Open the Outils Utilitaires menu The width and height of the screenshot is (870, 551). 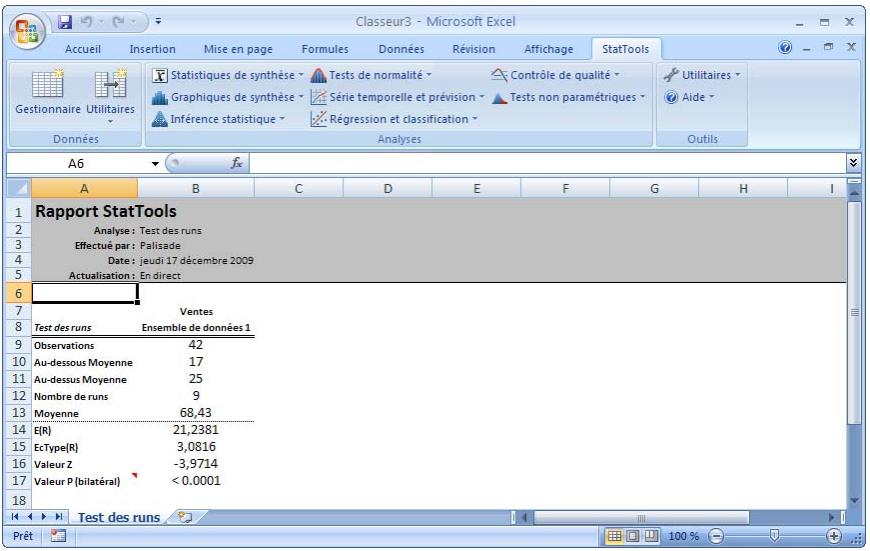(702, 75)
